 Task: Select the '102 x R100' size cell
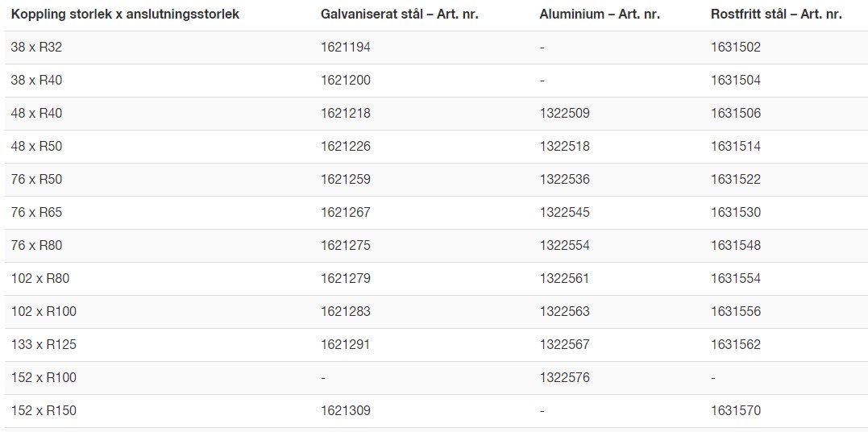44,312
